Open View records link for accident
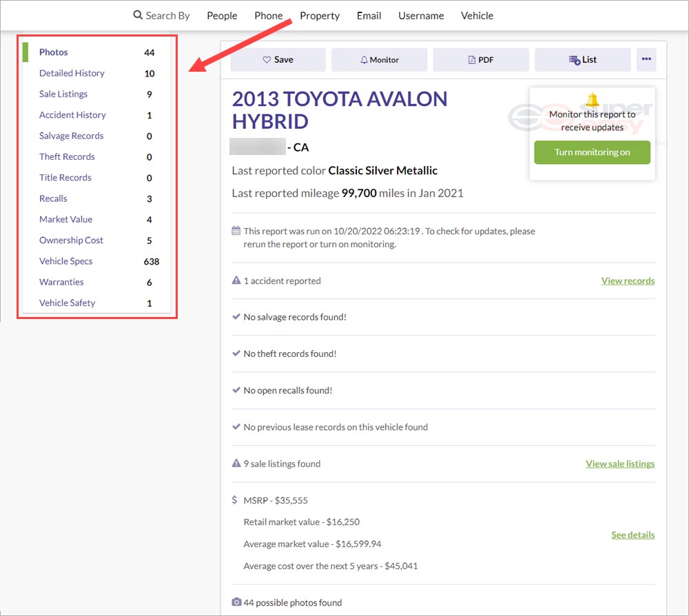 point(628,280)
